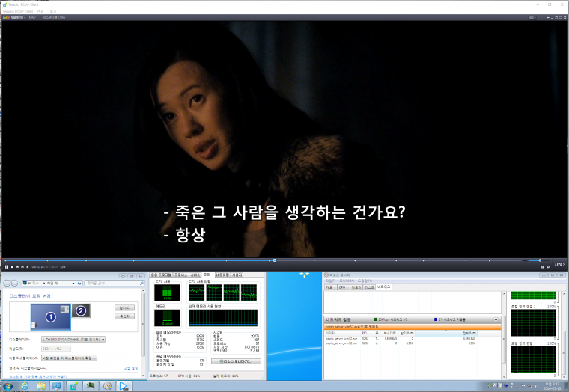
Task: Click the Identify (확인) button in display settings
Action: [x=124, y=316]
